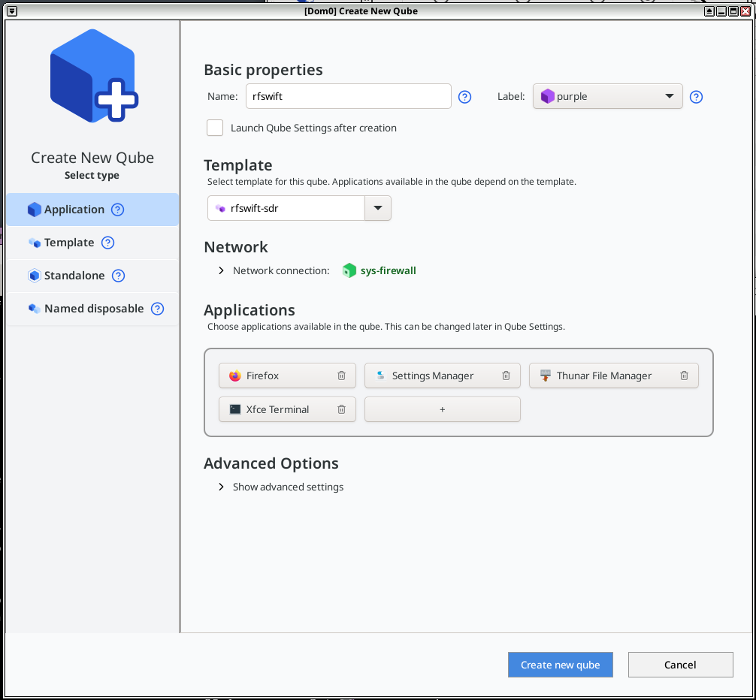Click the Label help icon
Screen dimensions: 756x700
(696, 97)
